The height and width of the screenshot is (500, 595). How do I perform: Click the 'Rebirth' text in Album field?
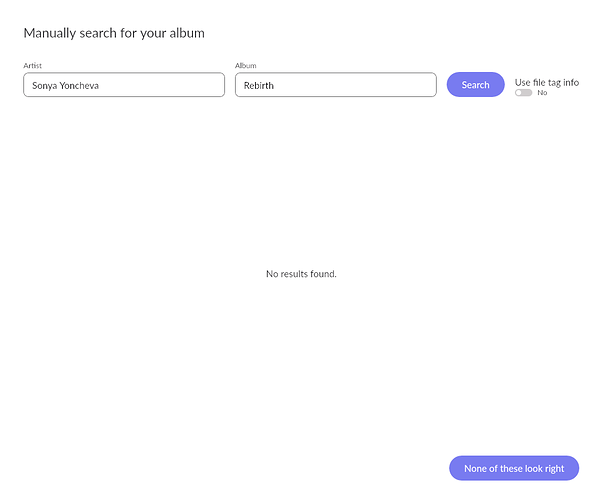pos(258,85)
